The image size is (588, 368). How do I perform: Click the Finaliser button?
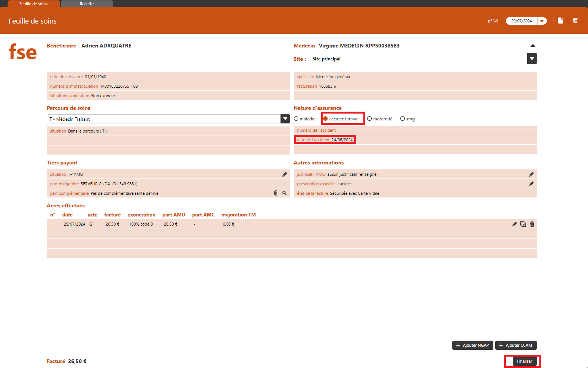pyautogui.click(x=524, y=361)
